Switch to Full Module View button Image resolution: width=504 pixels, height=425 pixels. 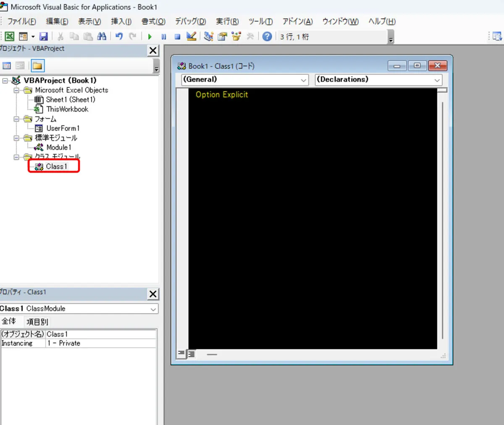[192, 354]
